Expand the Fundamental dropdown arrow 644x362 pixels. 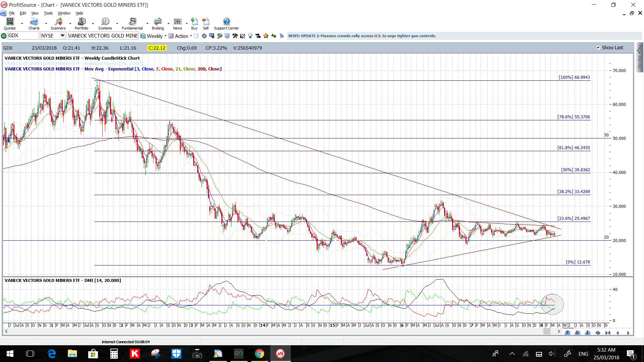(x=147, y=24)
